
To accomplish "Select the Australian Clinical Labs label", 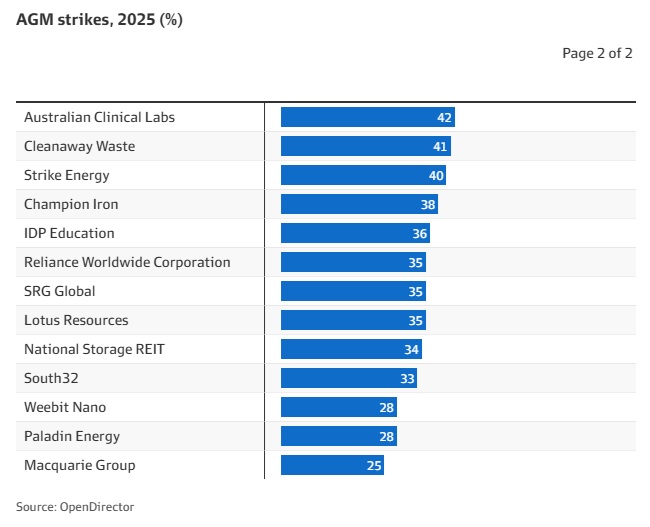I will (x=99, y=117).
